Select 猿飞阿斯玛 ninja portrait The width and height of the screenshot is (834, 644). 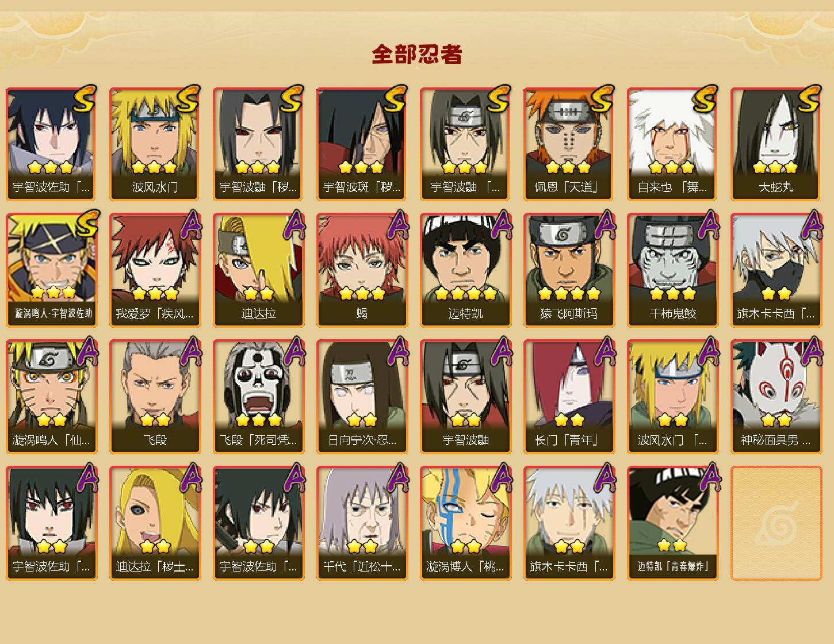pos(569,270)
